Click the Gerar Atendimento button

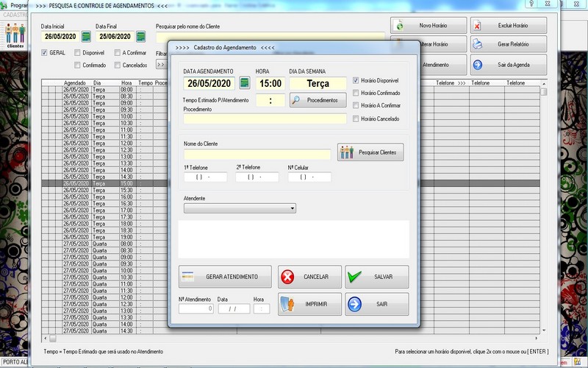point(225,277)
